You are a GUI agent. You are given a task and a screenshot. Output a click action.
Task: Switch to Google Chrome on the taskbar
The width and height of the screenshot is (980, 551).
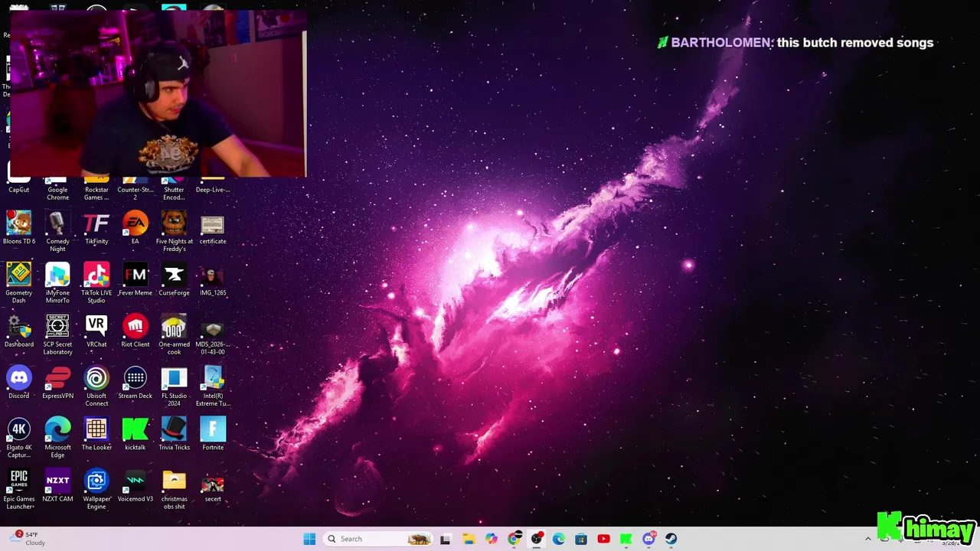coord(514,539)
